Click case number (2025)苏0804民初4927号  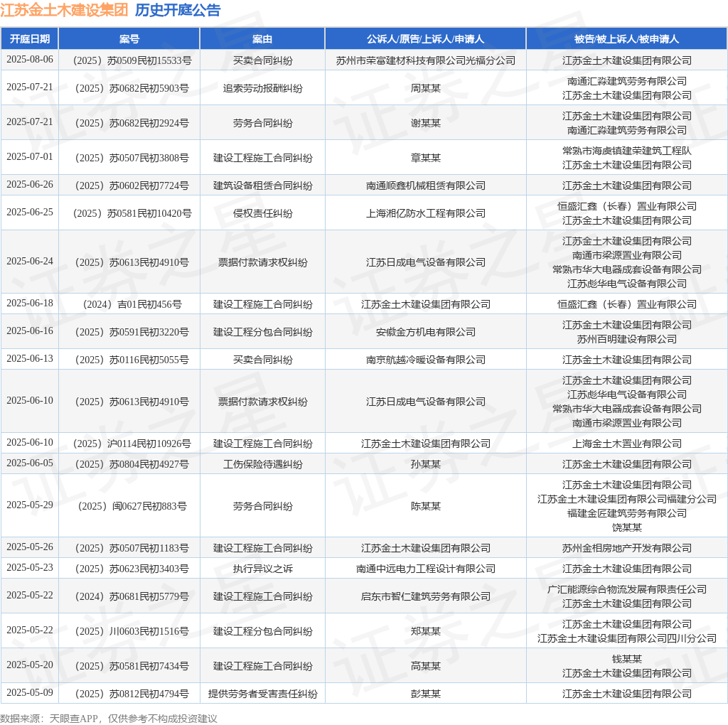pyautogui.click(x=132, y=465)
